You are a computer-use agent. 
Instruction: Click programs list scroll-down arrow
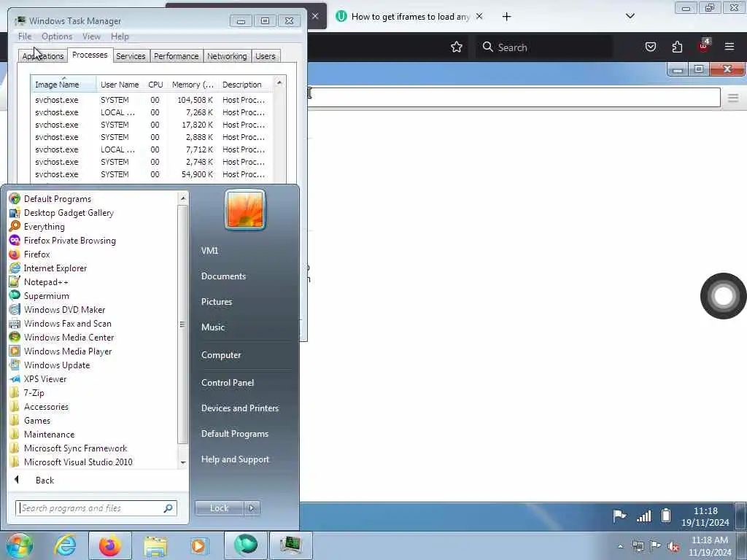(x=183, y=462)
